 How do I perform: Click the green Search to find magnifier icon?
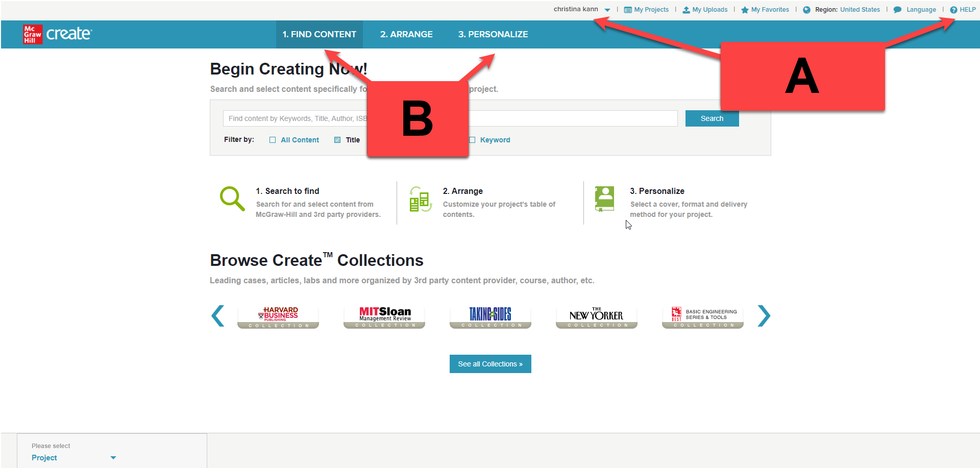pyautogui.click(x=232, y=199)
